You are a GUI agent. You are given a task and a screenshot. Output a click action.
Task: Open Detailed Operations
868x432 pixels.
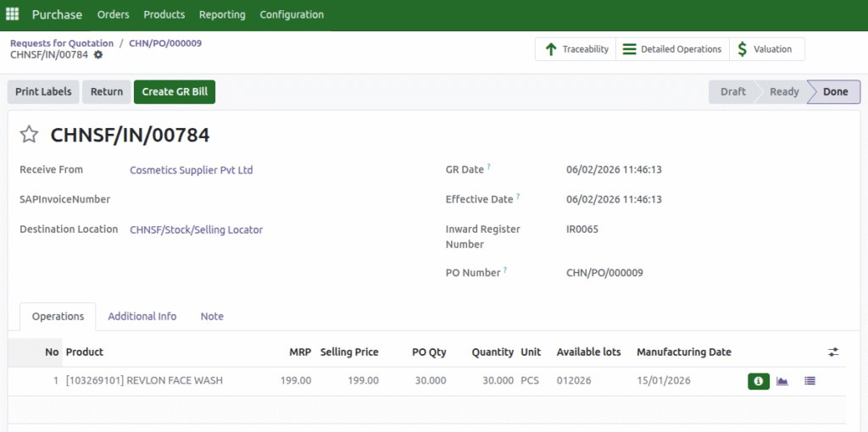pyautogui.click(x=672, y=49)
